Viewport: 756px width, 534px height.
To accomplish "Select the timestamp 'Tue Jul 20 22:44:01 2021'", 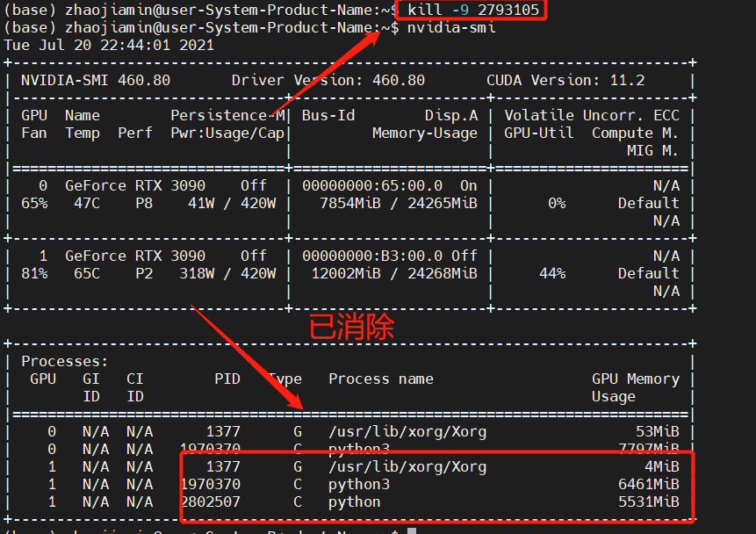I will click(109, 46).
